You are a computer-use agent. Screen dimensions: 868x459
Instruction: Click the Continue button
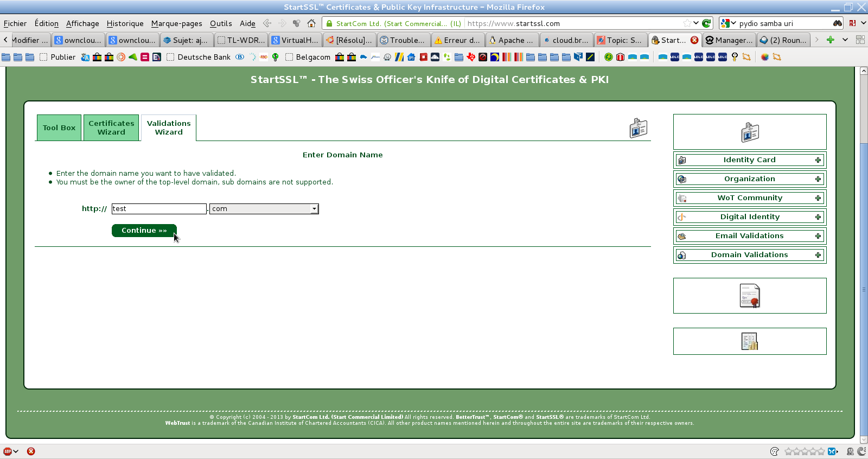click(x=144, y=231)
